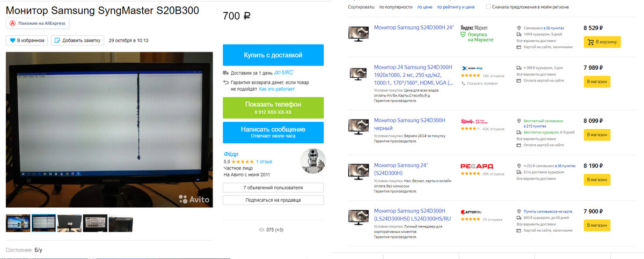Open seller name Фёдр profile link
Image resolution: width=644 pixels, height=259 pixels.
click(231, 154)
